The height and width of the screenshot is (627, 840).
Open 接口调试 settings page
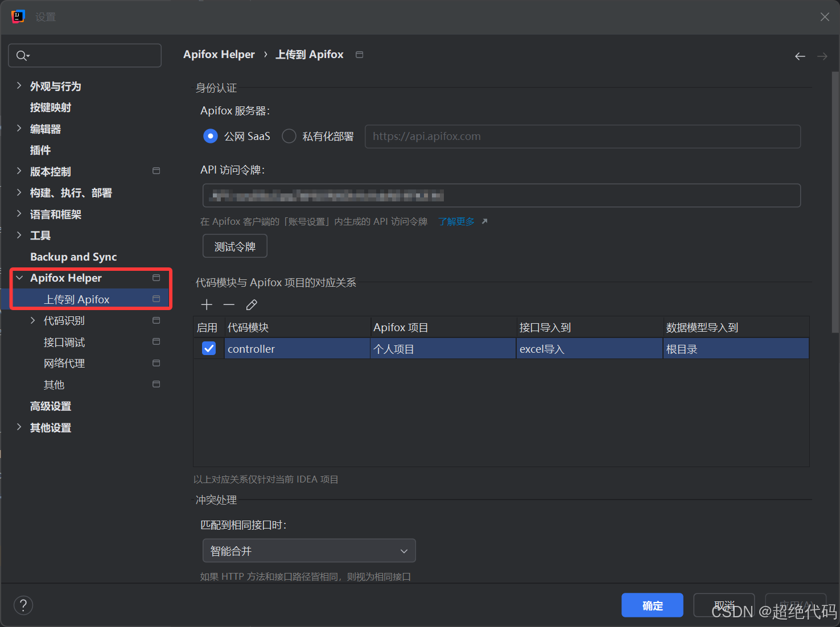tap(64, 342)
